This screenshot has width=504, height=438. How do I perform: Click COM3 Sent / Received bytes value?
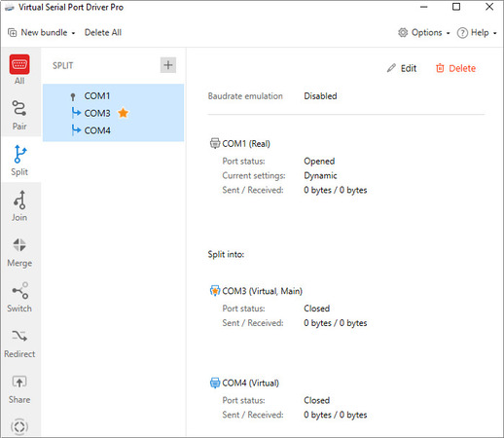(336, 323)
